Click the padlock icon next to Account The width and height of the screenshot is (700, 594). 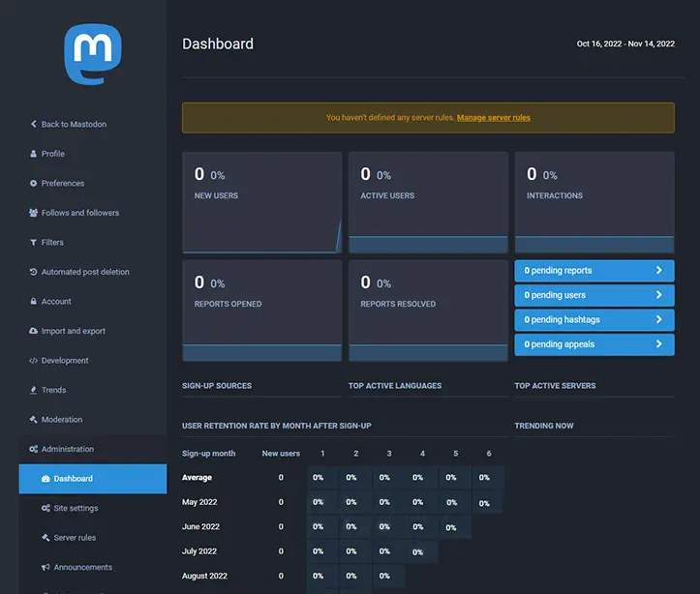(x=34, y=301)
